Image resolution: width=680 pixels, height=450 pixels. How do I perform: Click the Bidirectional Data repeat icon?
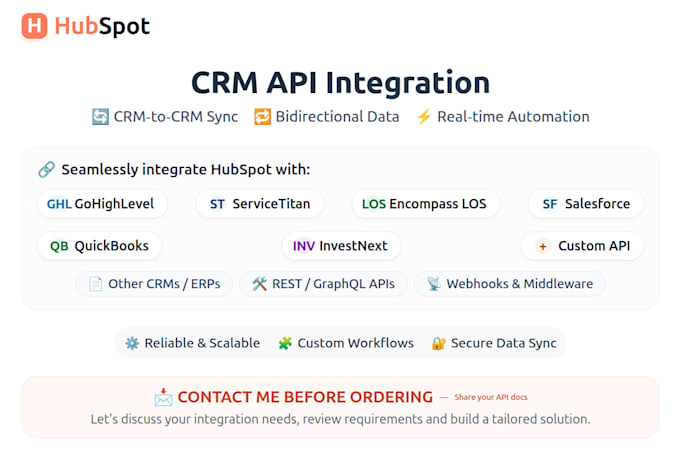click(262, 117)
